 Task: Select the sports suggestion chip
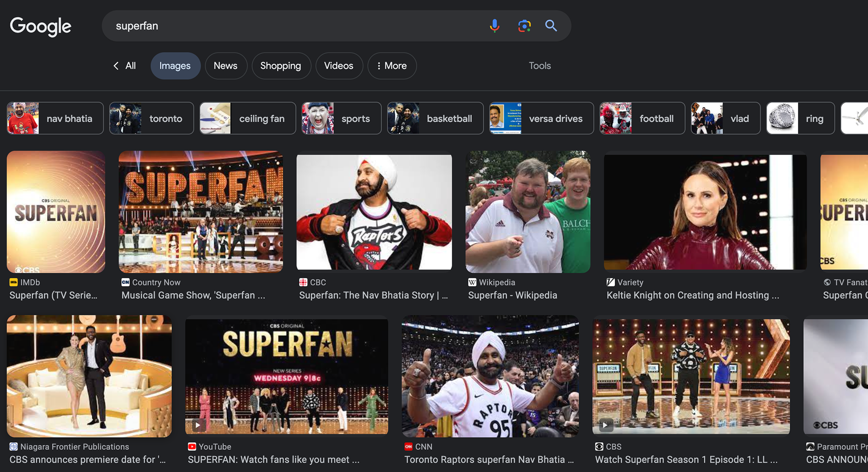pos(341,119)
